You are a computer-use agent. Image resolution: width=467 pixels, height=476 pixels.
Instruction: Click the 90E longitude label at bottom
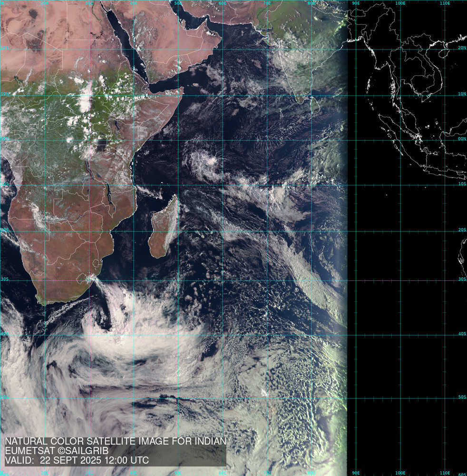point(355,473)
